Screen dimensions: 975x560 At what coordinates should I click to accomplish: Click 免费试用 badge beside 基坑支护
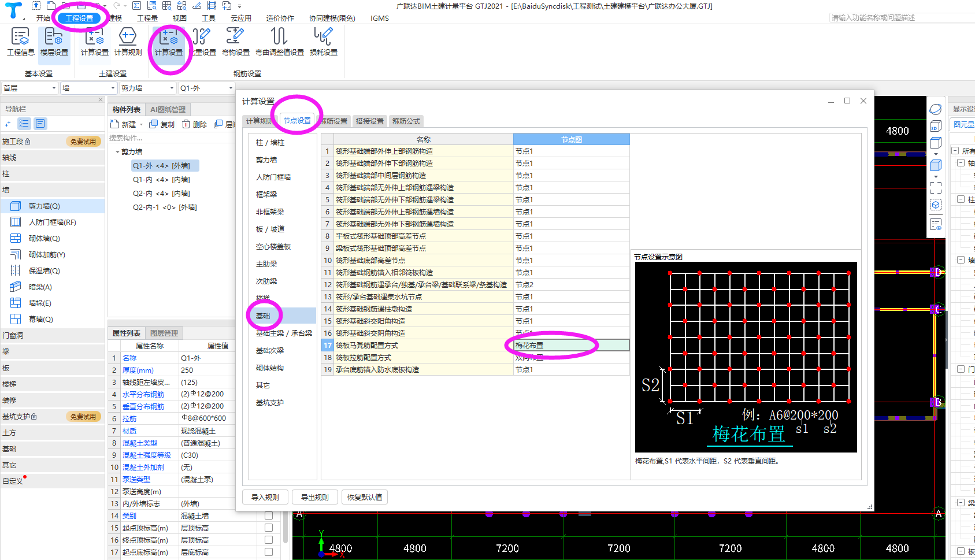tap(83, 417)
